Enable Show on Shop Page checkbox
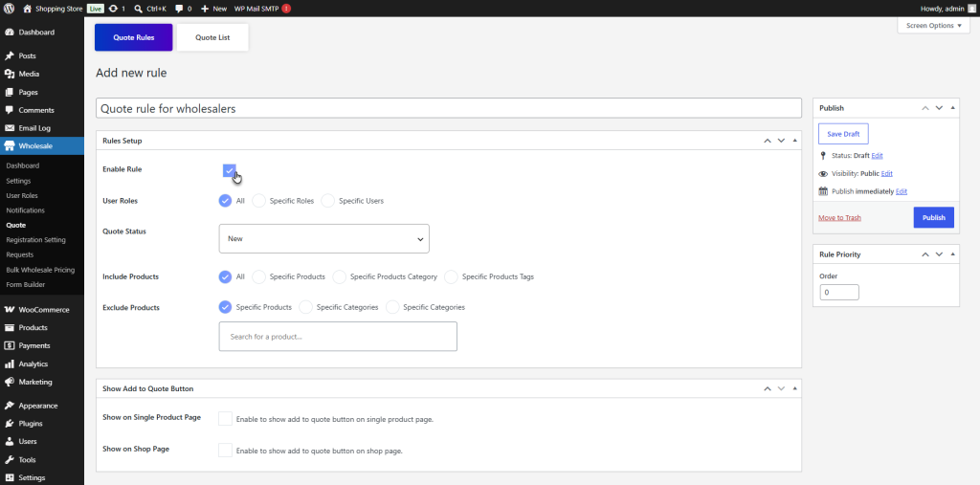This screenshot has width=980, height=485. [226, 450]
